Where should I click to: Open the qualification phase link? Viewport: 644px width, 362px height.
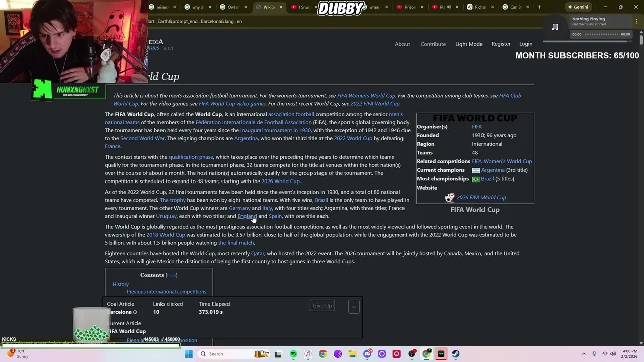[191, 157]
